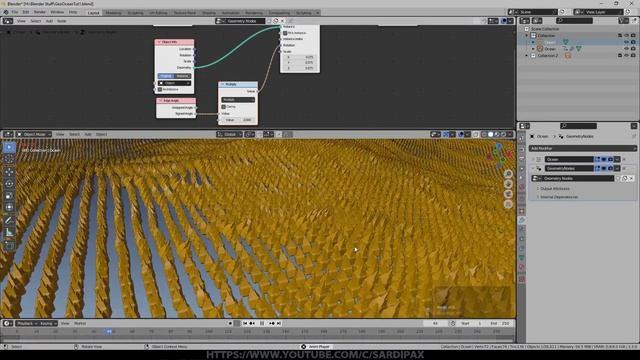Open the File menu

click(15, 13)
